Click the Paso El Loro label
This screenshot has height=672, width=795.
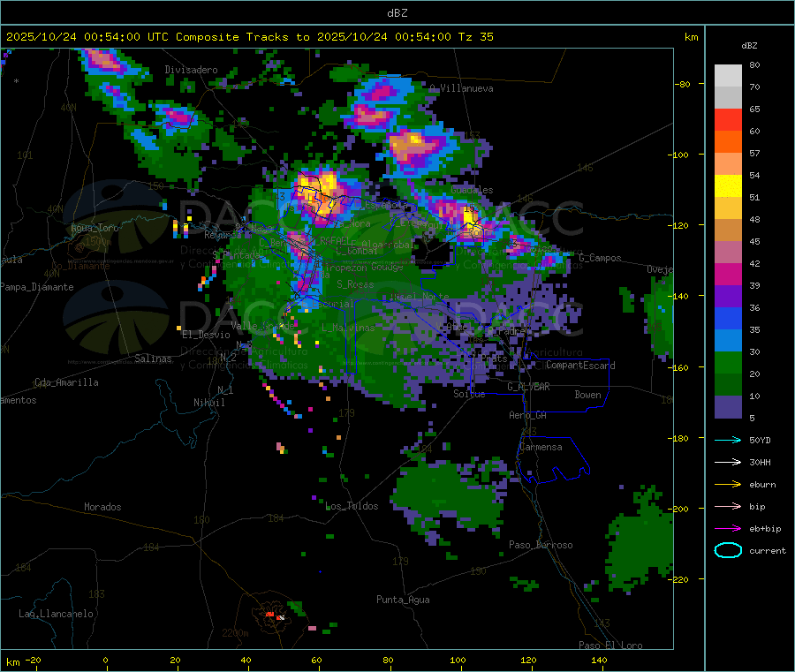coord(610,646)
